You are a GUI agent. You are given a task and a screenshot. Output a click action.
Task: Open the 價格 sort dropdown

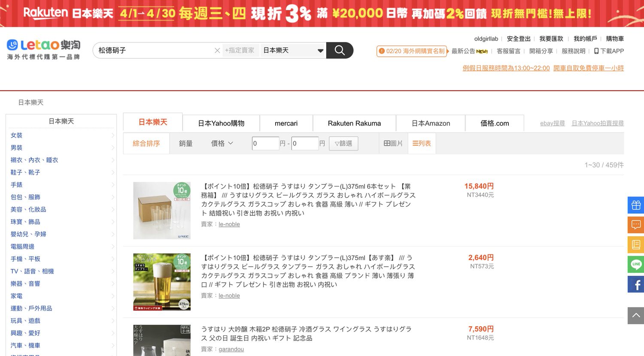tap(222, 143)
